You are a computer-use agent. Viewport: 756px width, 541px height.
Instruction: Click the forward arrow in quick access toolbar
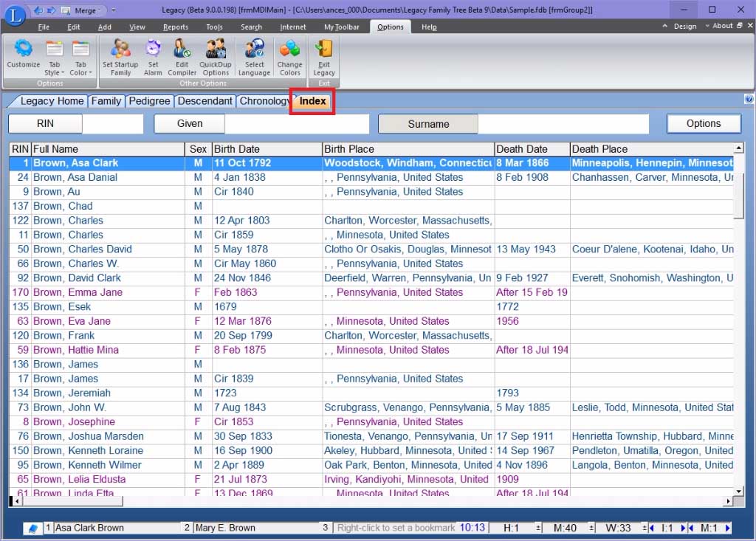tap(51, 10)
